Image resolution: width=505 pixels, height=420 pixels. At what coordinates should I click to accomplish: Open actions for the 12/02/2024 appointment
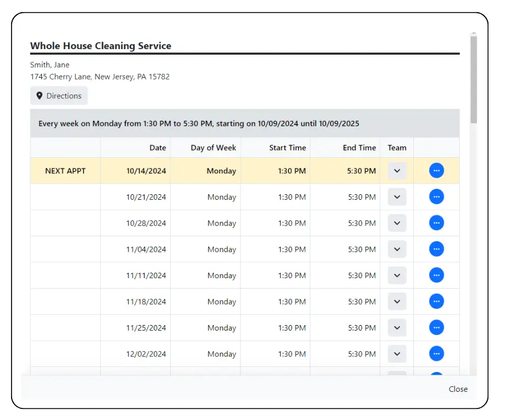(x=436, y=354)
